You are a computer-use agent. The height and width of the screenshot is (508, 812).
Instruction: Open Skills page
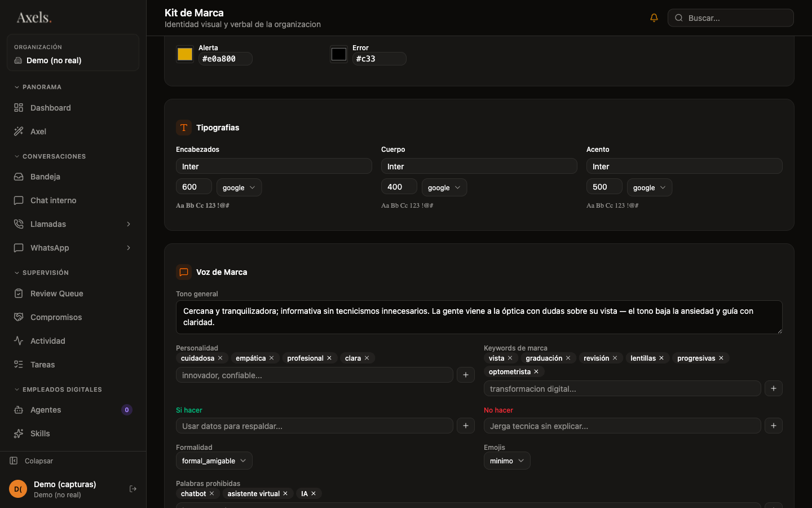click(73, 433)
